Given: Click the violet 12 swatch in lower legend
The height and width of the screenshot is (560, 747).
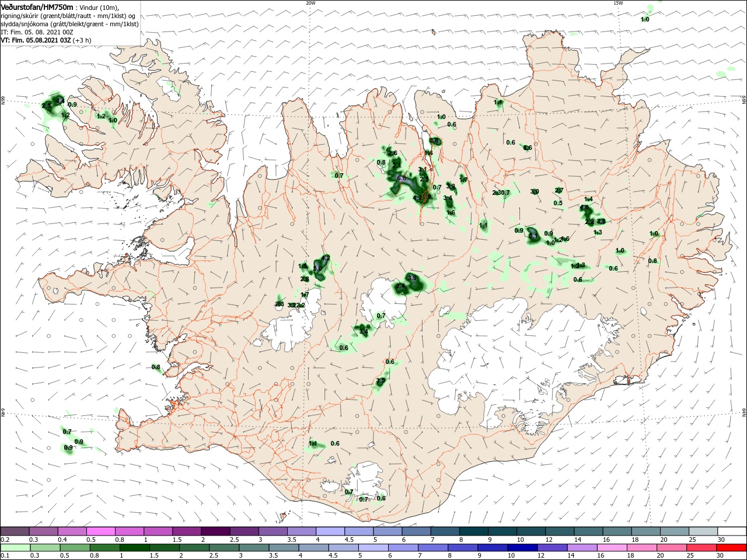Looking at the screenshot, I should (553, 548).
